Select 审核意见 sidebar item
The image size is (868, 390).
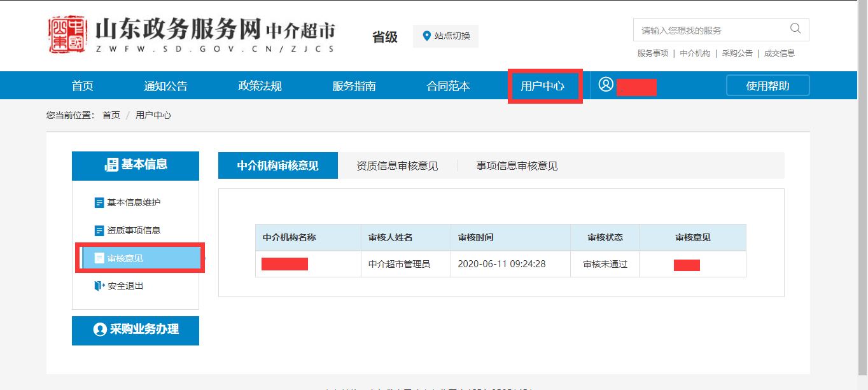coord(125,258)
